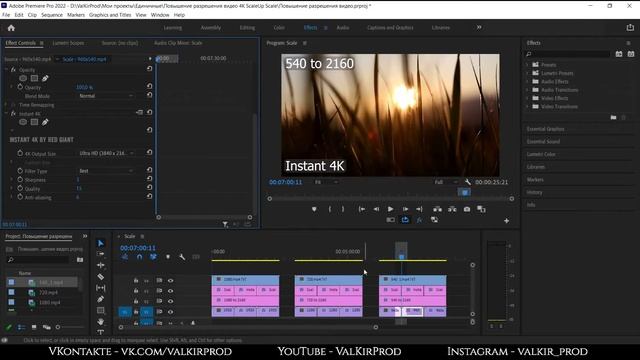640x360 pixels.
Task: Expand the Video Effects folder
Action: 527,98
